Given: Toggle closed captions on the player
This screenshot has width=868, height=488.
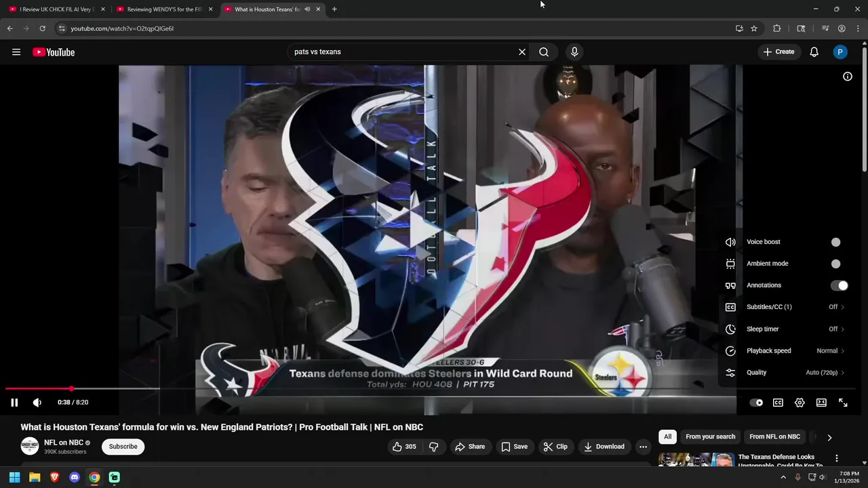Looking at the screenshot, I should tap(778, 403).
